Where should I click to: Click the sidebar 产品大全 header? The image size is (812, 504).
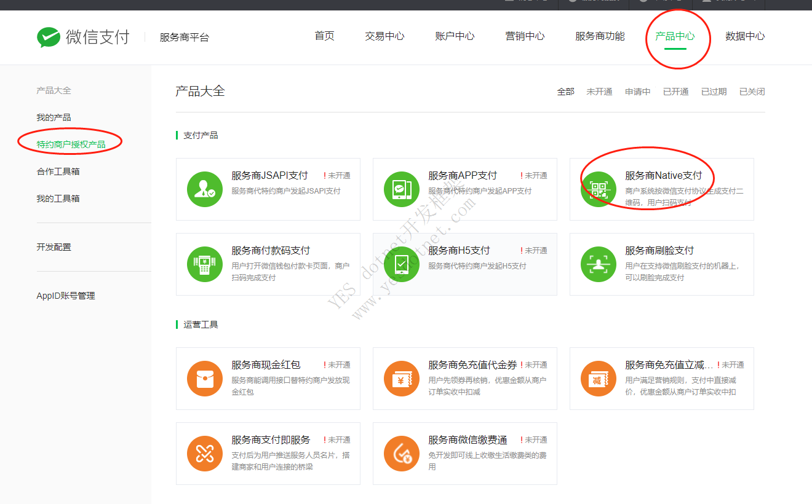(54, 90)
